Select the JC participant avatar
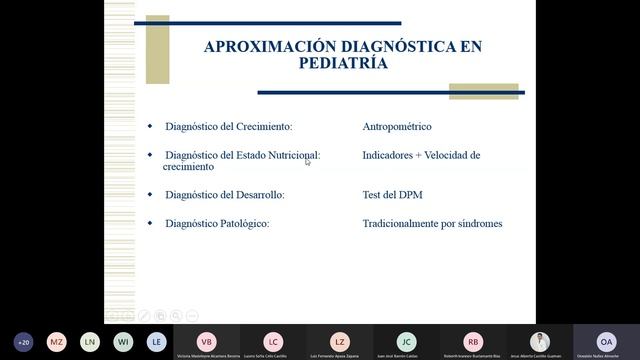640x360 pixels. [x=407, y=342]
